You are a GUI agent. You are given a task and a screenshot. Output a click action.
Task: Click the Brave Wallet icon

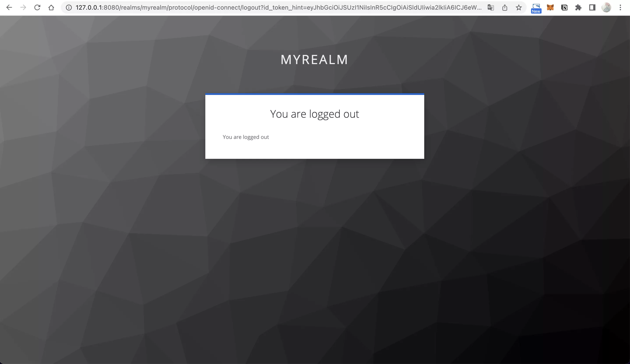point(536,7)
